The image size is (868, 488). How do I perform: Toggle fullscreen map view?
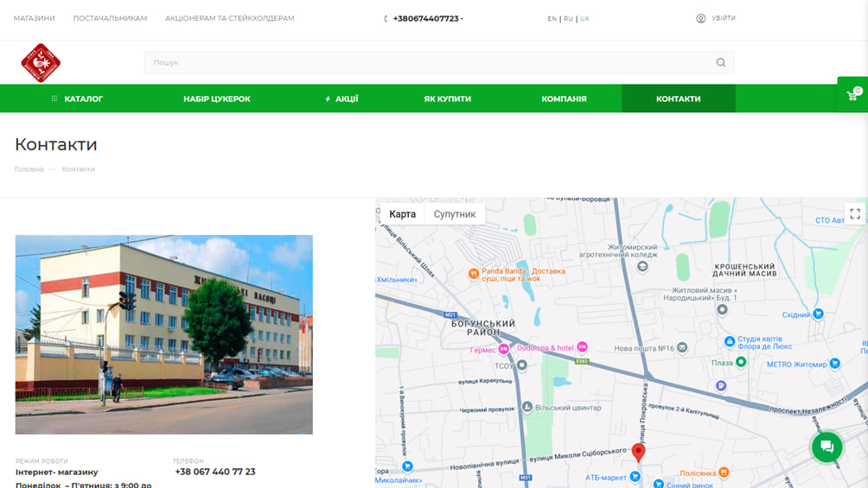coord(854,214)
